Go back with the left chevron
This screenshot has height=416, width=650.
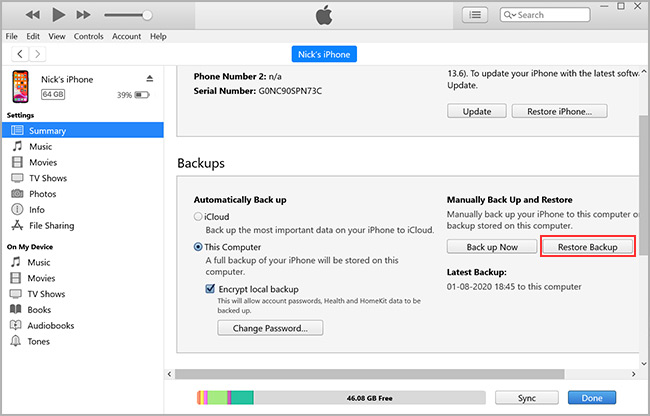(x=20, y=54)
